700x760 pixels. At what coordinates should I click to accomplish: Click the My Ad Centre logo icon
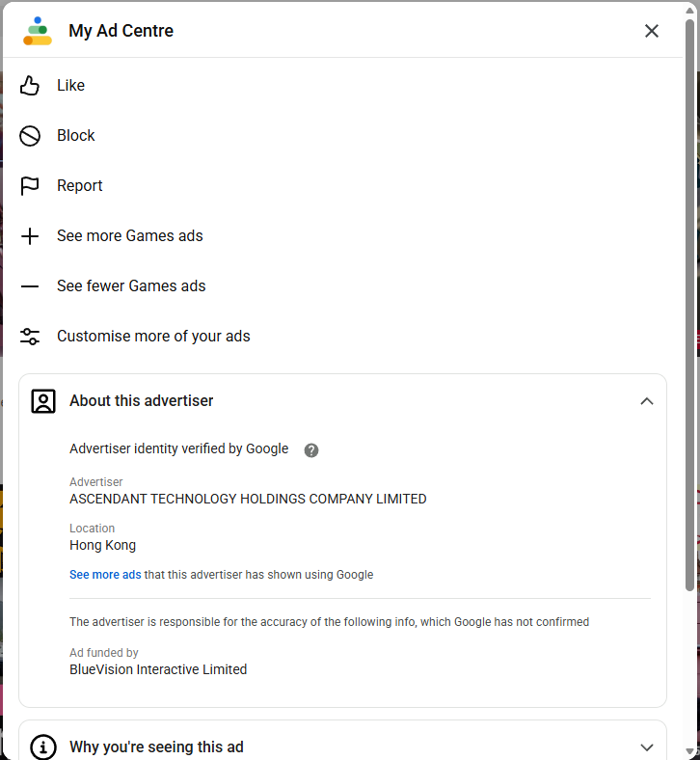point(38,31)
